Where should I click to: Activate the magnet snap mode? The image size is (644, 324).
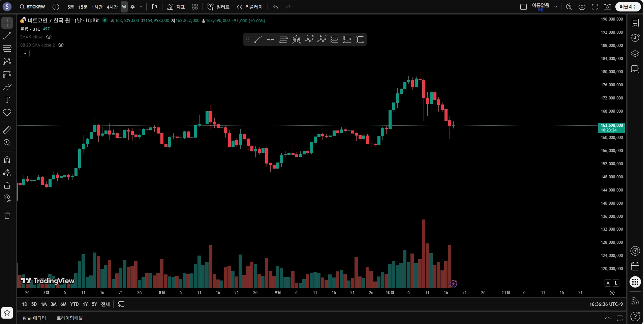(x=7, y=160)
